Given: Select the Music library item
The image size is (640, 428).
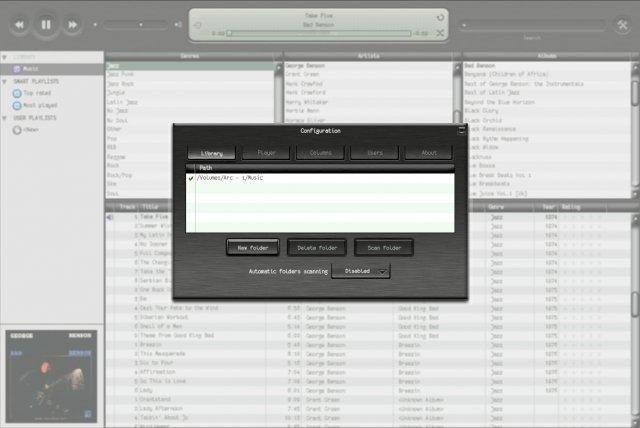Looking at the screenshot, I should [52, 69].
